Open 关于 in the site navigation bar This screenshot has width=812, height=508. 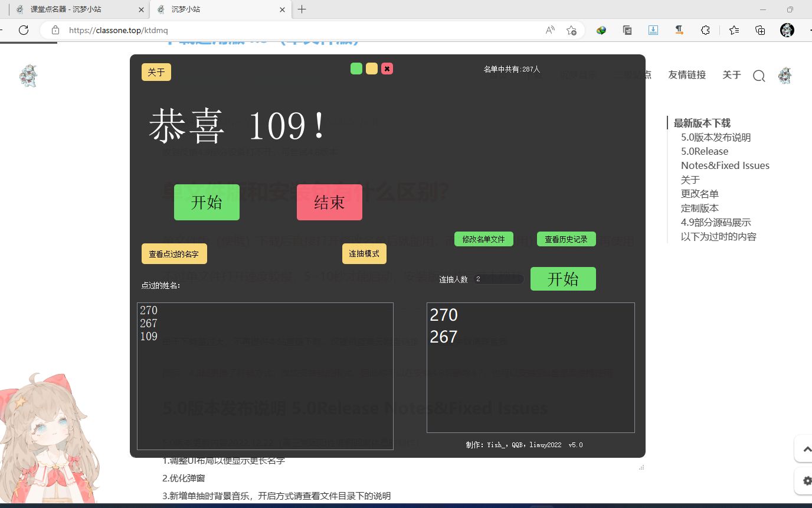[x=732, y=75]
